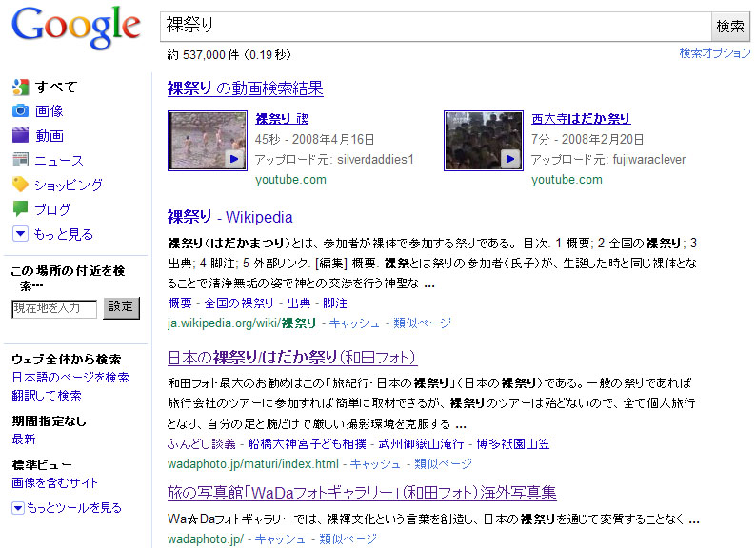The width and height of the screenshot is (756, 548).
Task: Click youtube.com under 裸祭り 禊
Action: 290,180
